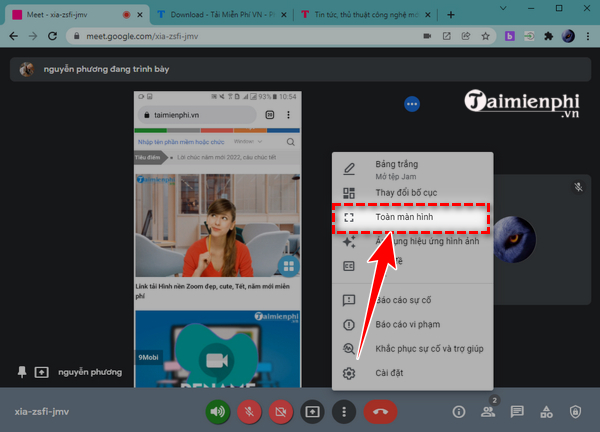Screen dimensions: 600x432
Task: Click the wolf eye participant avatar
Action: pos(514,240)
